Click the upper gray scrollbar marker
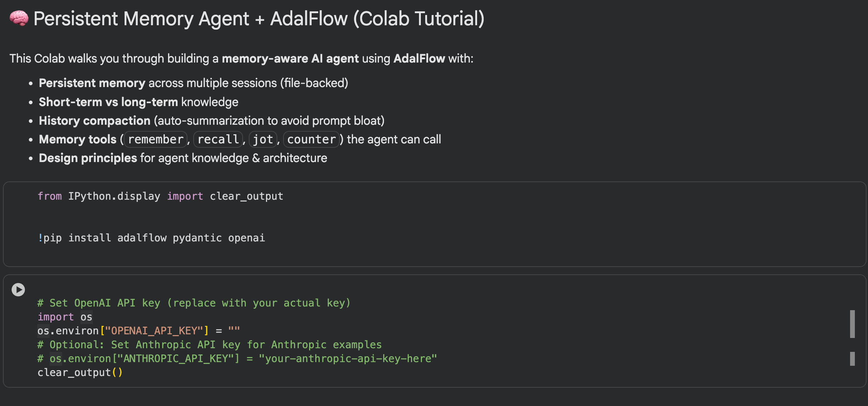868x406 pixels. (852, 324)
